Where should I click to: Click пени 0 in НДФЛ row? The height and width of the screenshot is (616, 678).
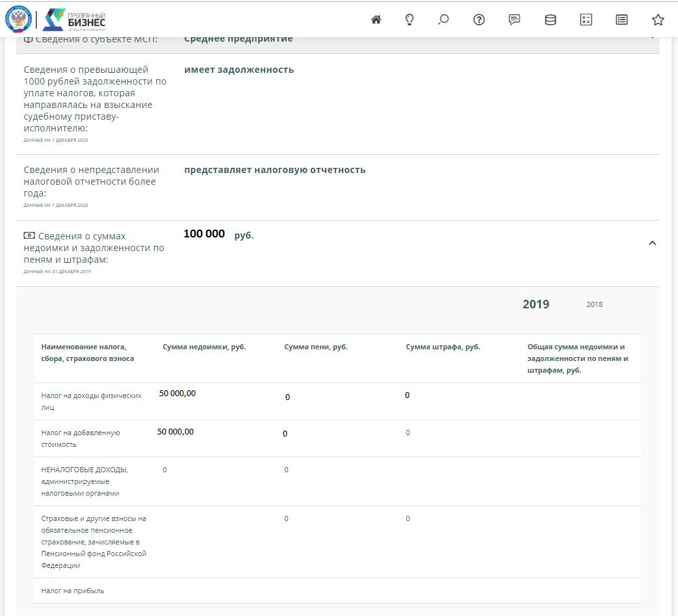coord(287,397)
